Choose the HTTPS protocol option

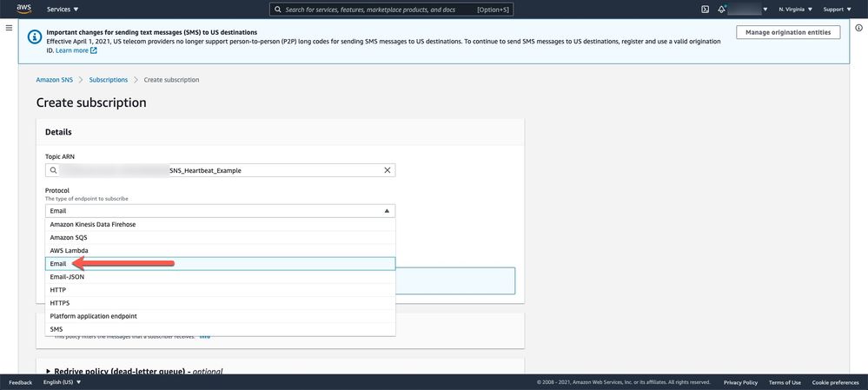[x=221, y=303]
